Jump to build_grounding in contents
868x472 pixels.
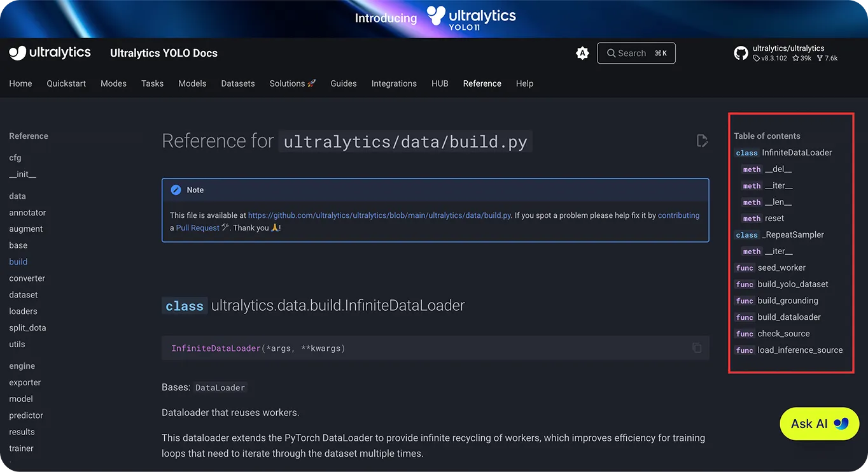coord(776,301)
